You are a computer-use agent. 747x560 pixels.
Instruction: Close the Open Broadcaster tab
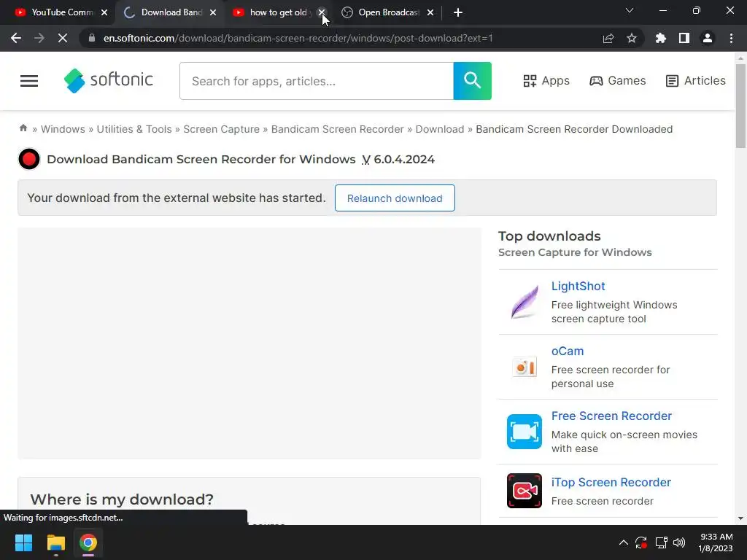tap(430, 12)
